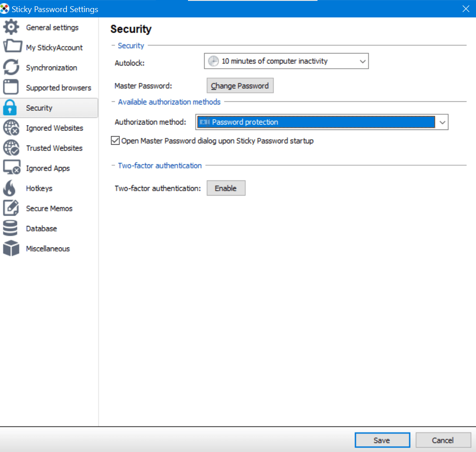This screenshot has height=452, width=476.
Task: Go to the Ignored Apps section
Action: (x=12, y=168)
